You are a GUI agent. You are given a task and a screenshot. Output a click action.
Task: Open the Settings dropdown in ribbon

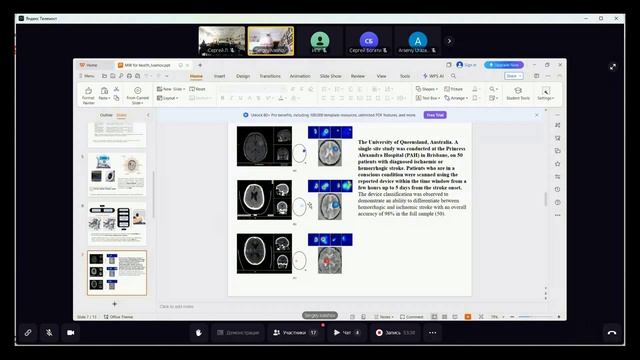pyautogui.click(x=546, y=93)
